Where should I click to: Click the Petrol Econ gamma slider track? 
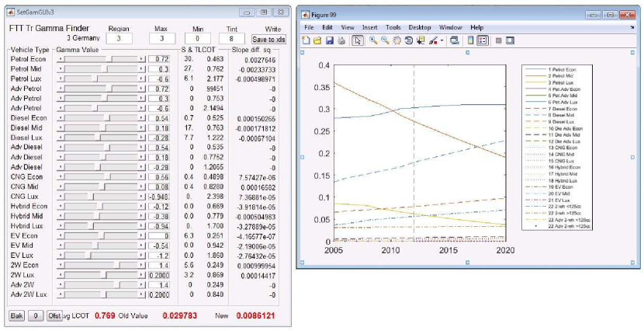(x=100, y=58)
